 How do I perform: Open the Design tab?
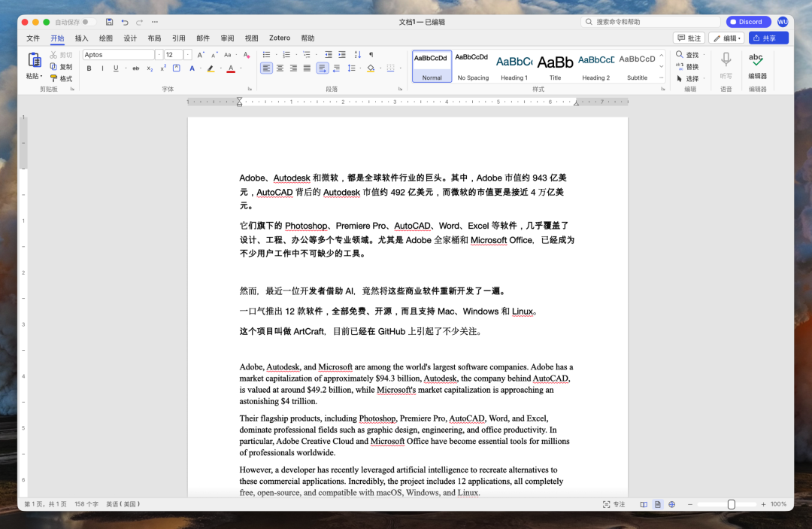coord(130,38)
